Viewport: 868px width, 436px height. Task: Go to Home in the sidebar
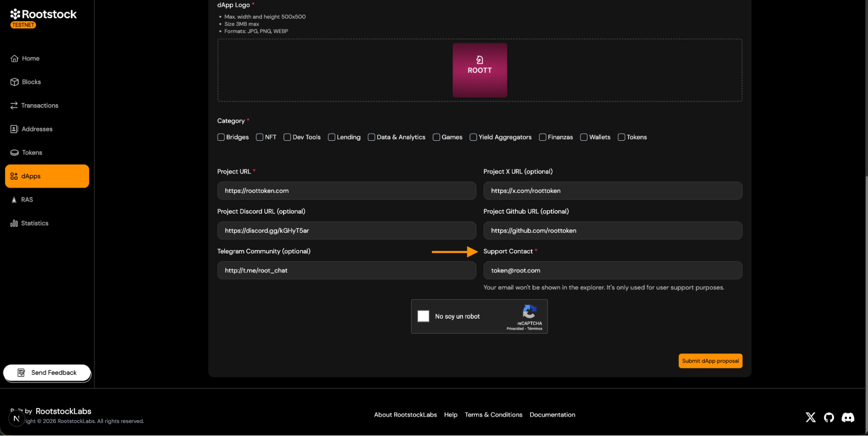tap(30, 58)
